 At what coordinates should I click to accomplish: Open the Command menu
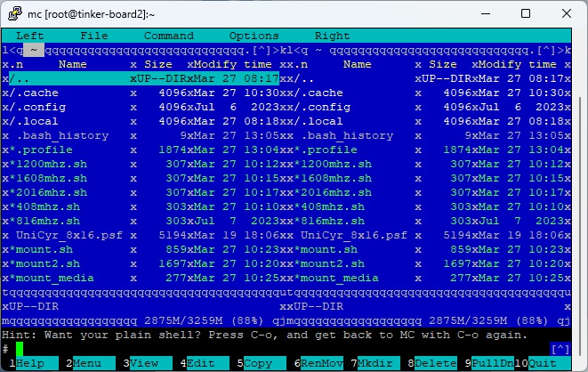coord(168,36)
